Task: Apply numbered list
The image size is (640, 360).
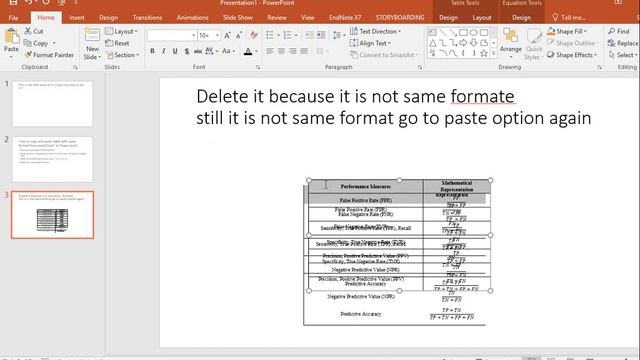Action: click(288, 36)
